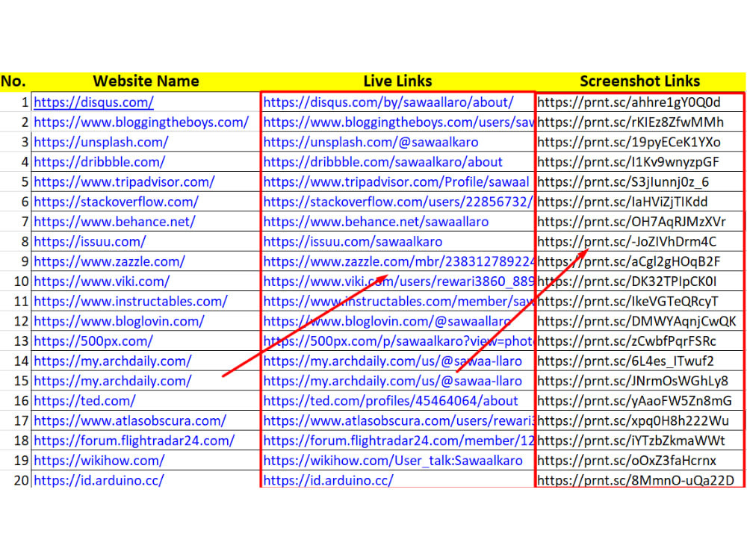Click the prnt.sc/S3jIunnj0z_6 screenshot cell
Viewport: 747px width, 560px height.
tap(640, 182)
